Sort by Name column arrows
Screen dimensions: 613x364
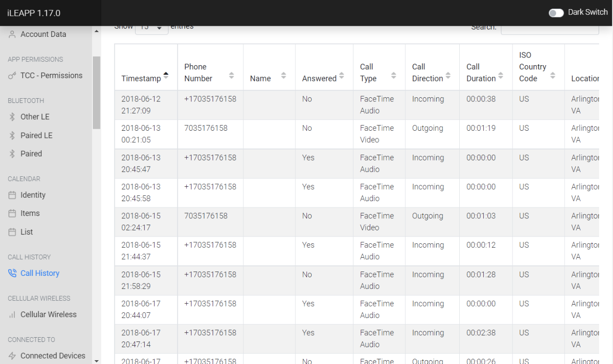pos(284,75)
